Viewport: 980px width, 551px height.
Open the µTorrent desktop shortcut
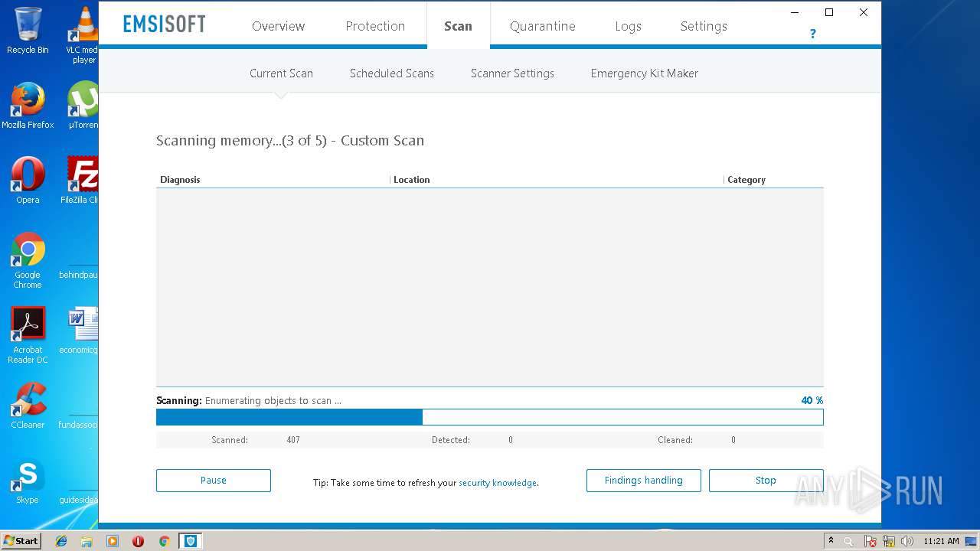click(83, 106)
